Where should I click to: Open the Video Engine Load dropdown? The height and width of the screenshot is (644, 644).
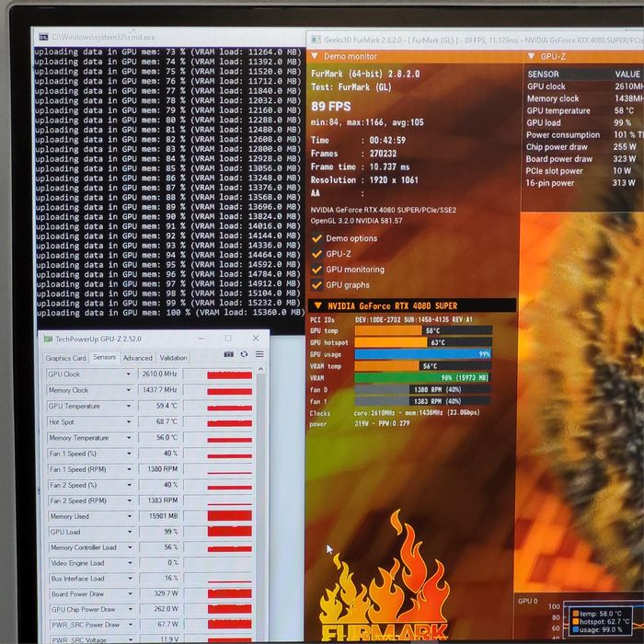130,563
